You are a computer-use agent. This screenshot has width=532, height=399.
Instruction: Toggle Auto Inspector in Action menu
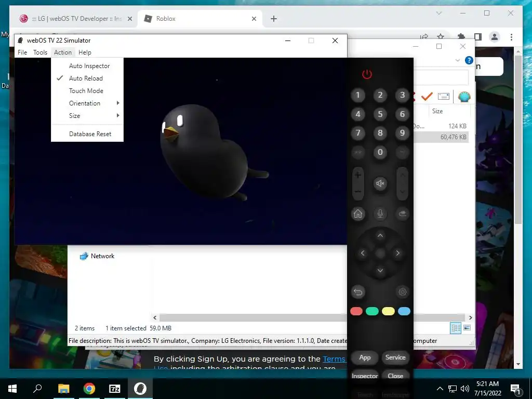click(87, 66)
